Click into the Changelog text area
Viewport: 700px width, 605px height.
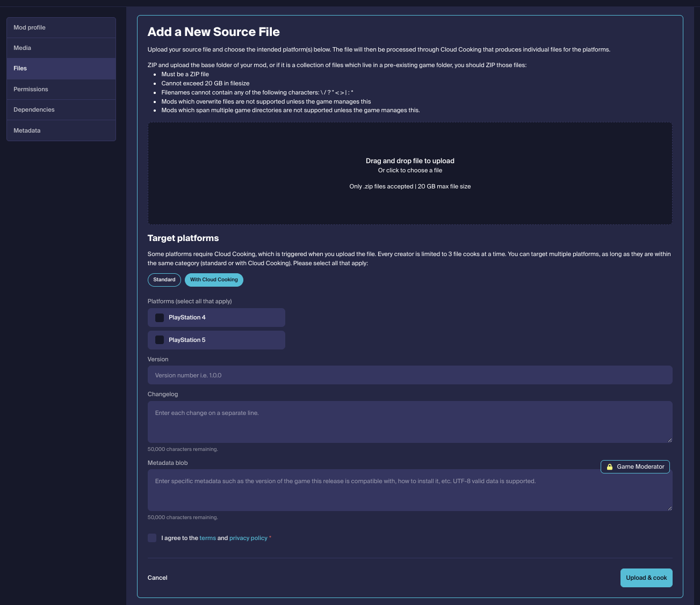pos(410,422)
